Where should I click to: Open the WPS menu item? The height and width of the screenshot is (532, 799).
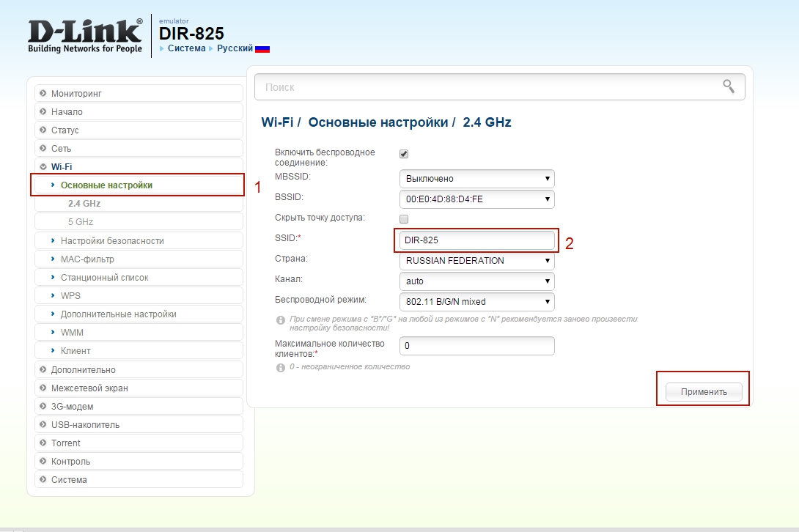(139, 295)
